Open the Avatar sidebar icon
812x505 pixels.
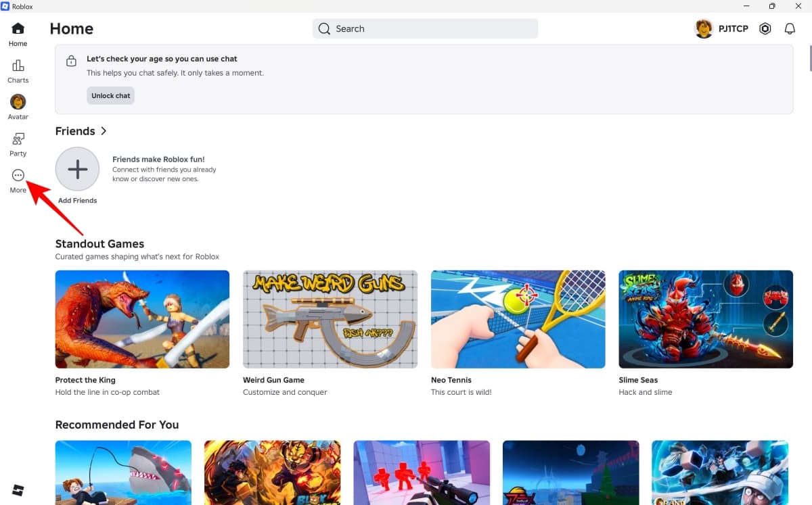[x=18, y=102]
